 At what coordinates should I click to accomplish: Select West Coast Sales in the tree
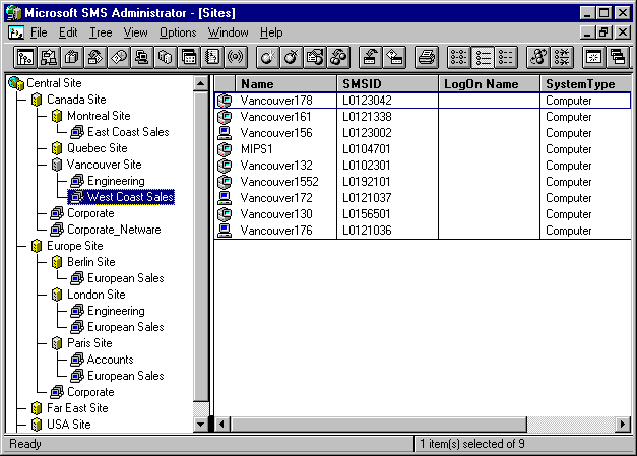(x=130, y=197)
